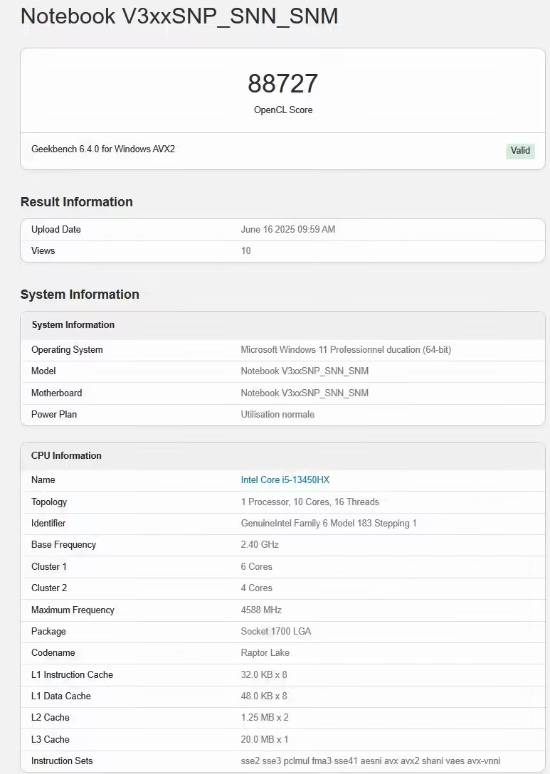Click the Motherboard row value
Image resolution: width=550 pixels, height=774 pixels.
pyautogui.click(x=305, y=393)
